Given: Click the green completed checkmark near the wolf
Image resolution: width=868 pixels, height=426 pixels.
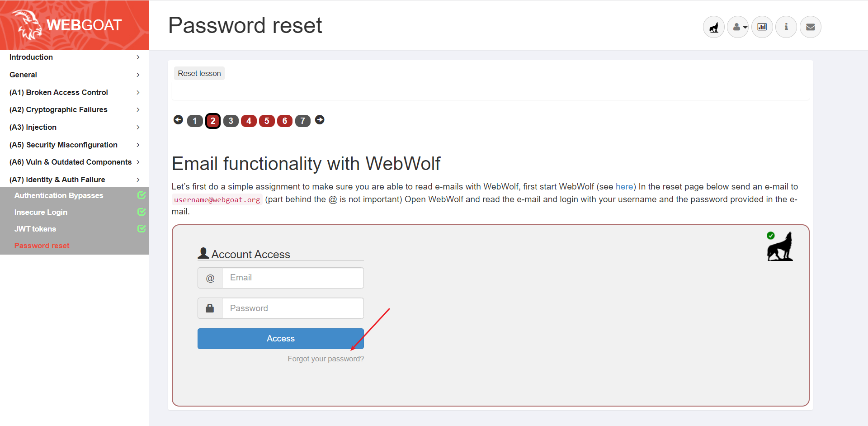Looking at the screenshot, I should pos(771,236).
